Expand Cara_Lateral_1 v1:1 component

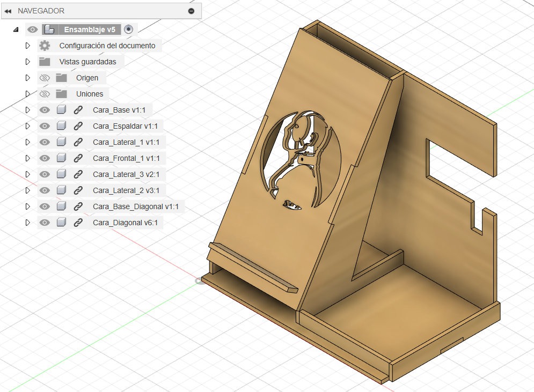tap(28, 142)
